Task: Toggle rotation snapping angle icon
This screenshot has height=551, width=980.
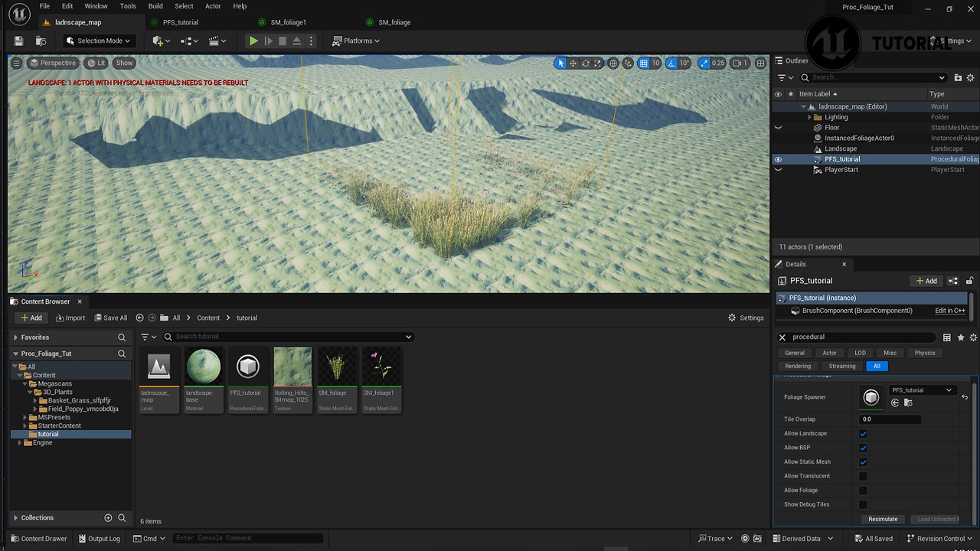Action: (x=671, y=63)
